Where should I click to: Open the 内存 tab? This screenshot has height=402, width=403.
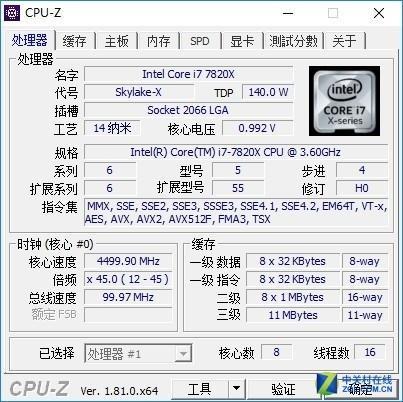(x=159, y=41)
